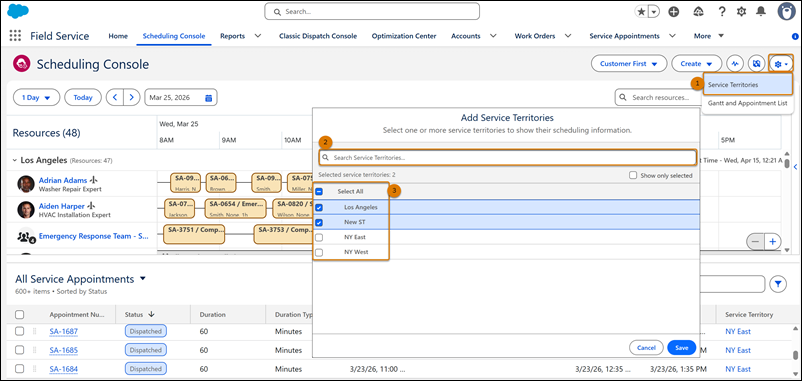Viewport: 802px width, 381px height.
Task: Click the map icon button beside the gear
Action: coord(756,64)
